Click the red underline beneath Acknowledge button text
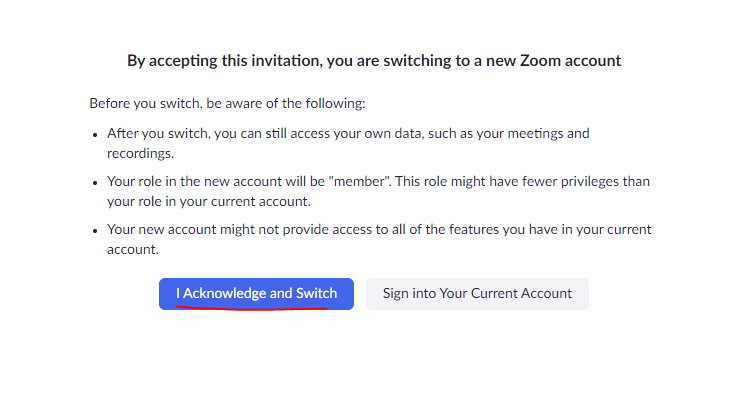Image resolution: width=729 pixels, height=393 pixels. pos(252,307)
